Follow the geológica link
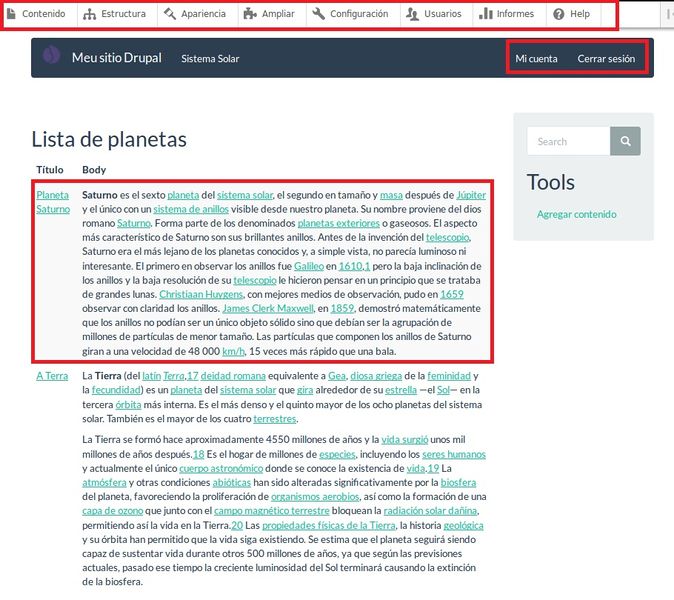 (463, 526)
